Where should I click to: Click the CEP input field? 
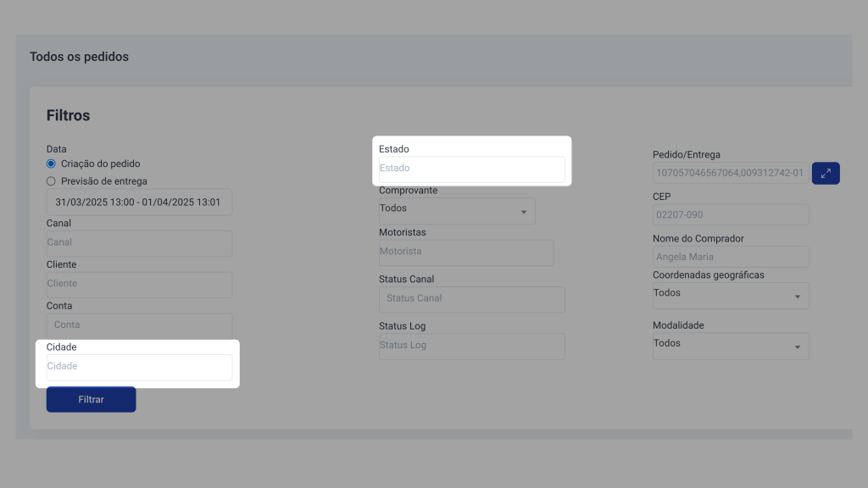731,214
